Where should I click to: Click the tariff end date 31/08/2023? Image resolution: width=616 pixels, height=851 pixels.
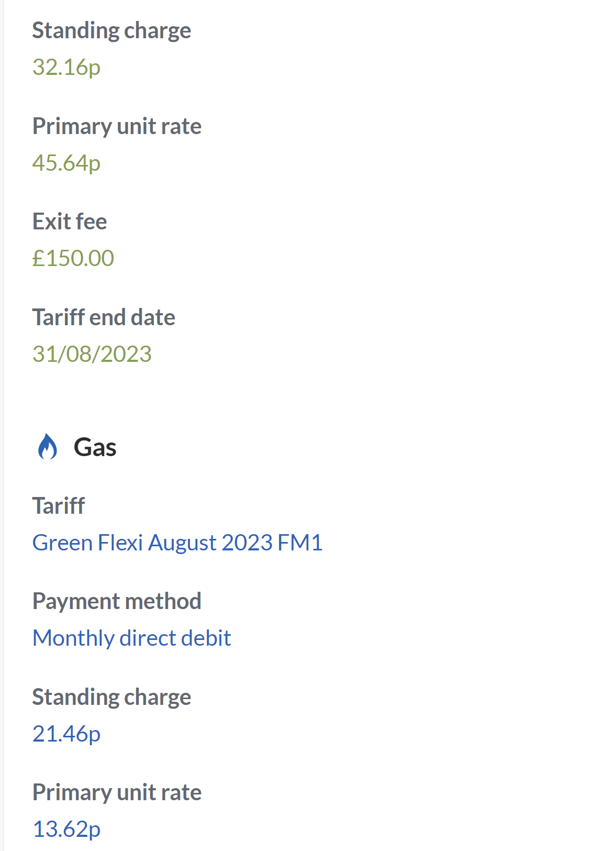coord(92,354)
